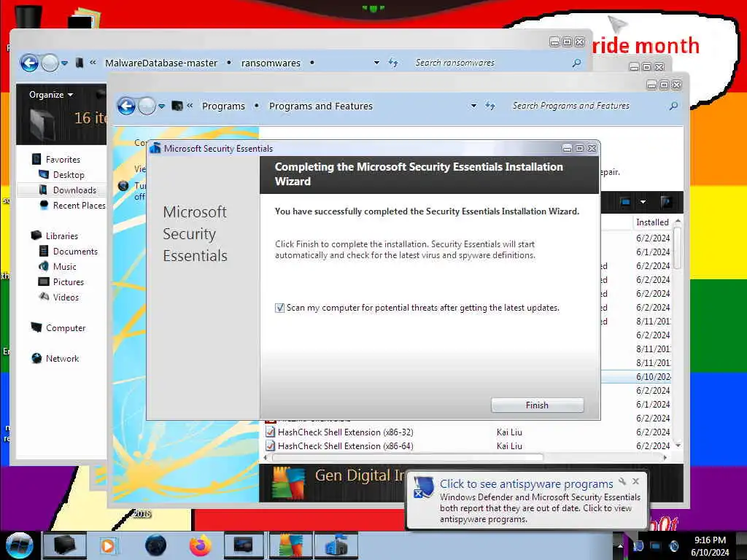Uncheck Scan my computer for potential threats
The width and height of the screenshot is (747, 560).
coord(279,308)
